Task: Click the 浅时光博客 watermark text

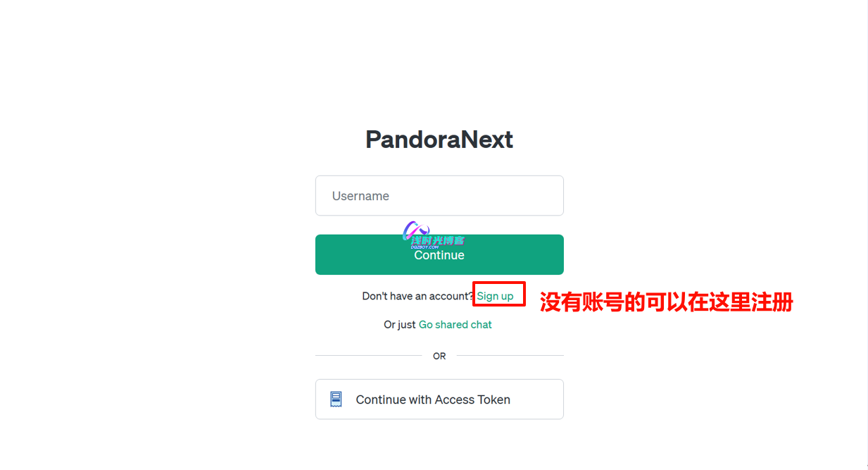Action: (438, 240)
